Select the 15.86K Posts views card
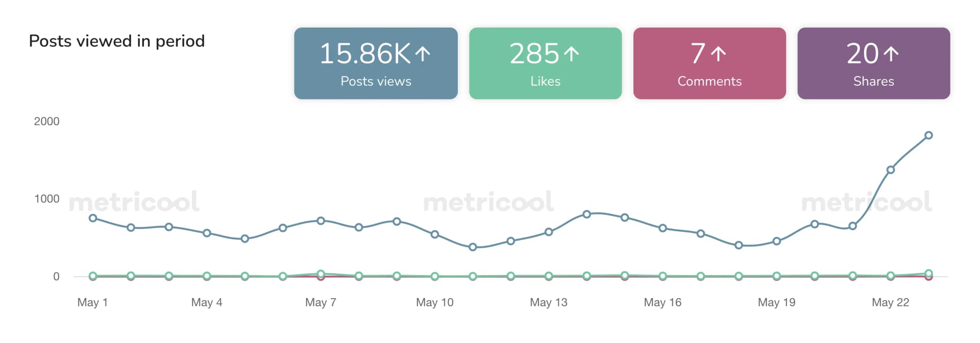 376,63
